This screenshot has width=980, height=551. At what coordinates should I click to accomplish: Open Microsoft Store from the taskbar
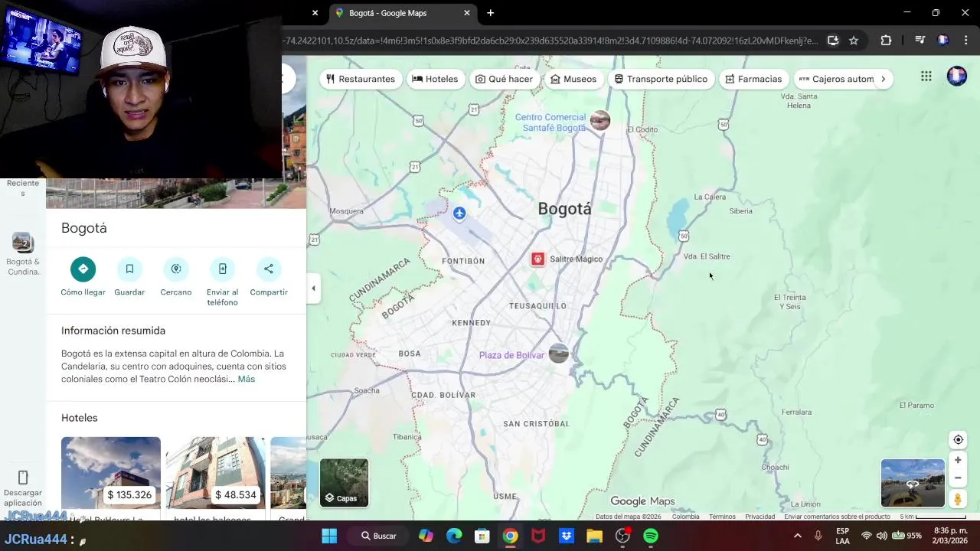tap(482, 536)
